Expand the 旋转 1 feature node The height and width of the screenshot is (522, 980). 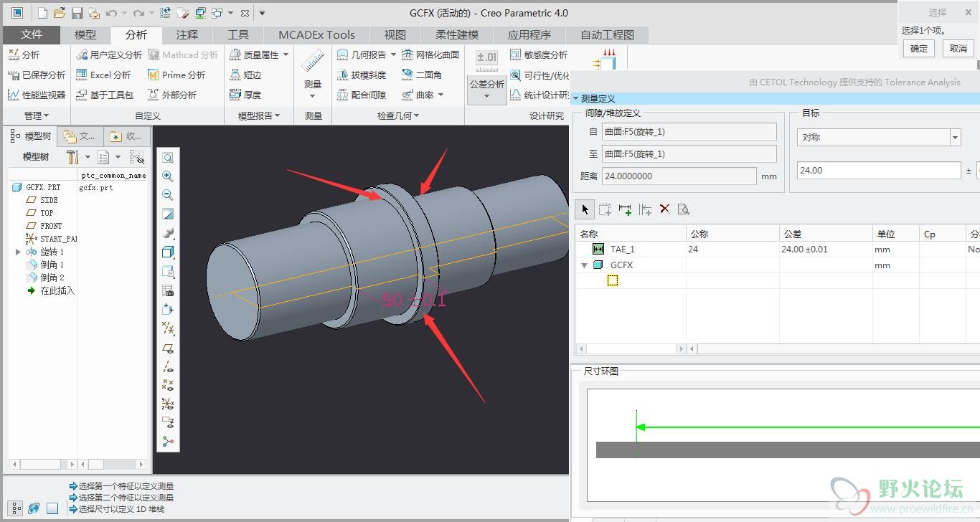(18, 252)
